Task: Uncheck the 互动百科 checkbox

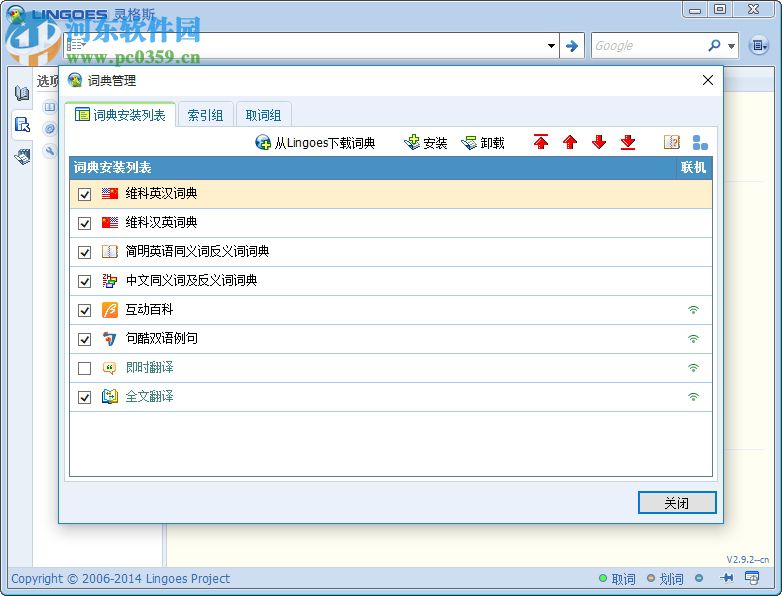Action: coord(84,310)
